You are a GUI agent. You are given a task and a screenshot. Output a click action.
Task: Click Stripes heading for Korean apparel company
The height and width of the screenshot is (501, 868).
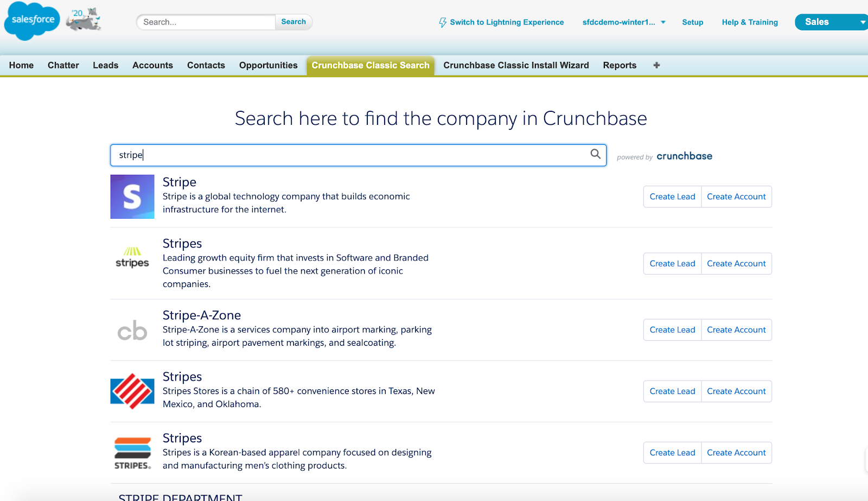[182, 438]
